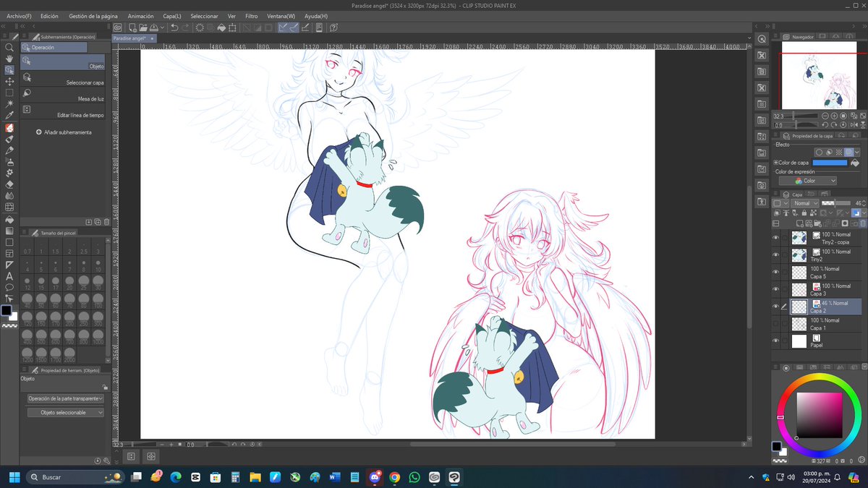Hide the Papel layer

coord(775,341)
